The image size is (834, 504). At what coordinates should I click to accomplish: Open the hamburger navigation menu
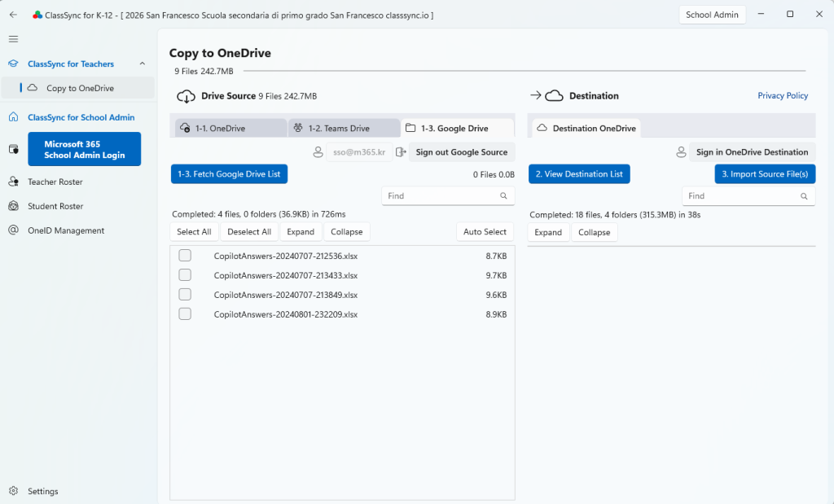tap(13, 39)
